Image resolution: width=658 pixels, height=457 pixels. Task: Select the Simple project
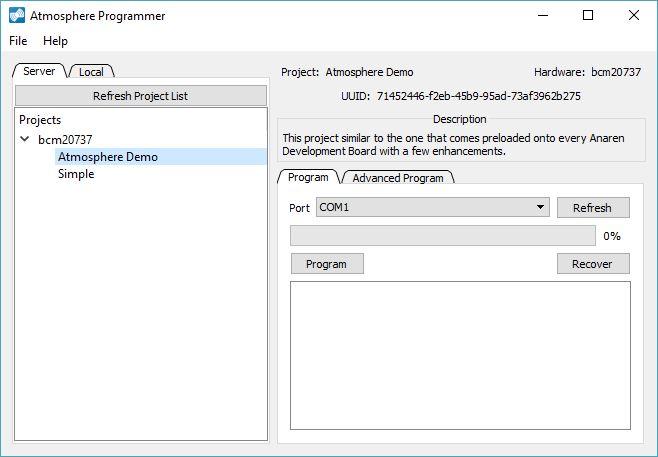click(x=76, y=174)
